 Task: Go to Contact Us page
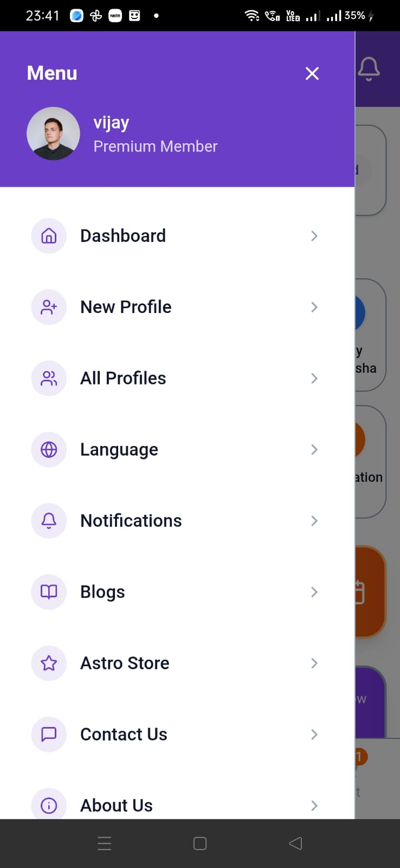(124, 734)
